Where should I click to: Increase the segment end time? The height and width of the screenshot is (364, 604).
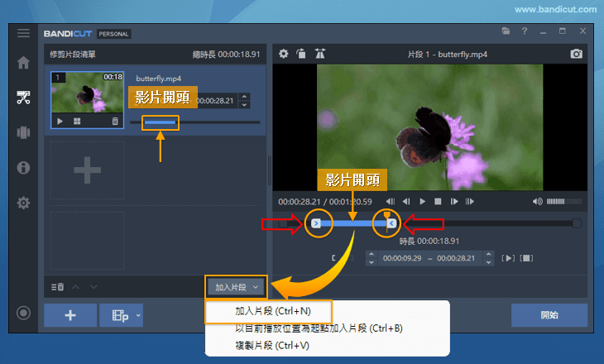(488, 255)
